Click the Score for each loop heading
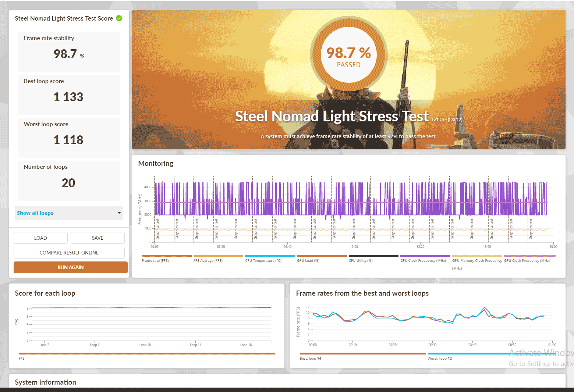The image size is (574, 392). pyautogui.click(x=45, y=293)
